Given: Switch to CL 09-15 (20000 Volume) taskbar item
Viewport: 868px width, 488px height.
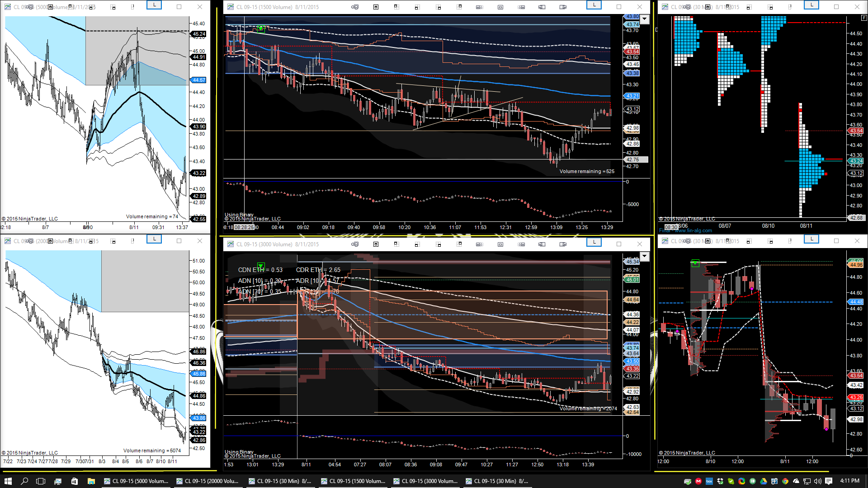Looking at the screenshot, I should [208, 481].
